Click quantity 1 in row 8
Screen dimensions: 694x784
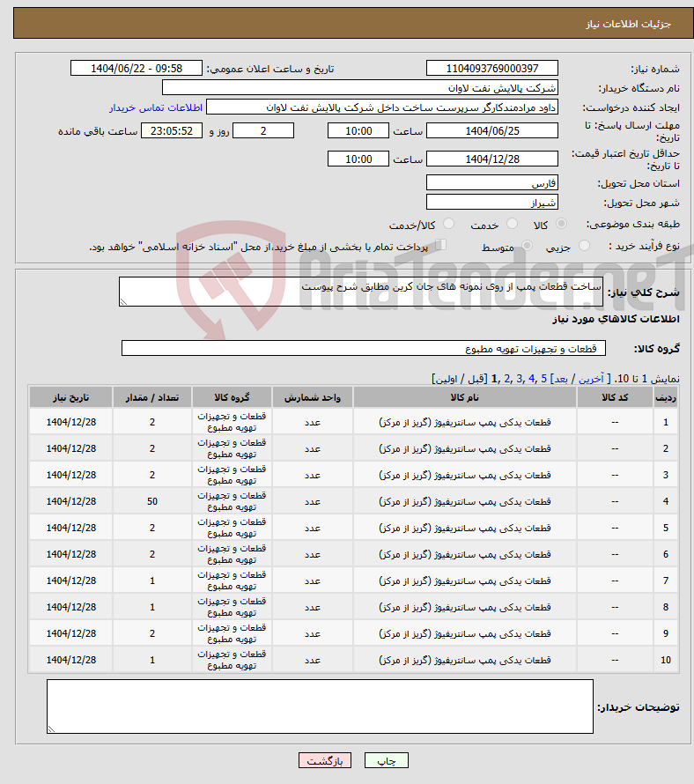pos(152,607)
